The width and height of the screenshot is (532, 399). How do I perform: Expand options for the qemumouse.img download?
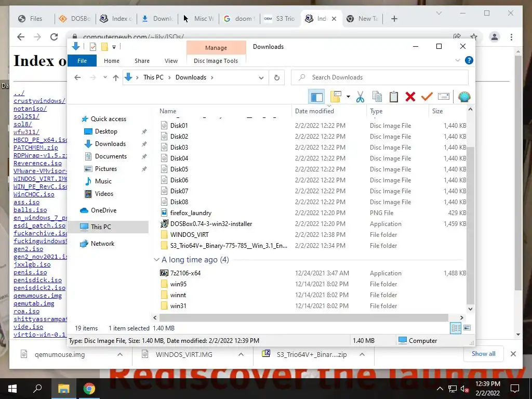pos(120,354)
